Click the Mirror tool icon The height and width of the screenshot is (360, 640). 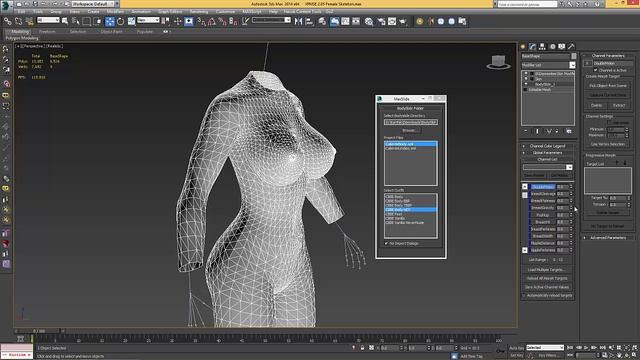(298, 21)
